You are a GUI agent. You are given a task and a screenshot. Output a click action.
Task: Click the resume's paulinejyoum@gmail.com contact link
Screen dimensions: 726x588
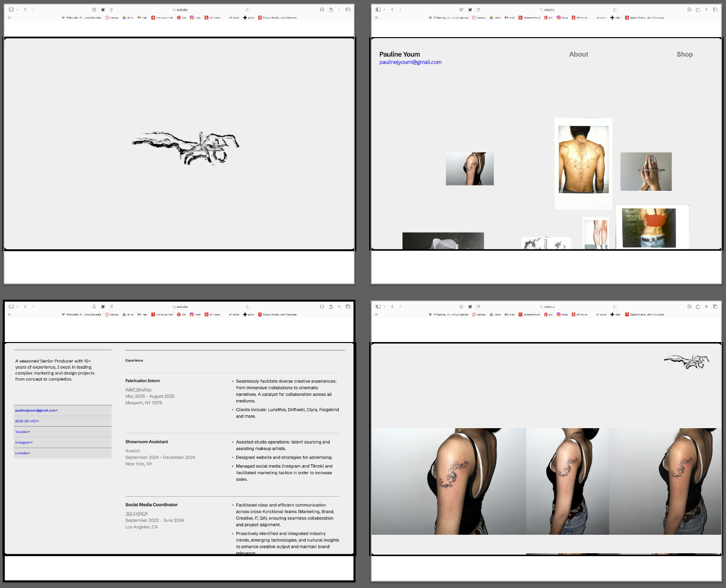point(36,410)
